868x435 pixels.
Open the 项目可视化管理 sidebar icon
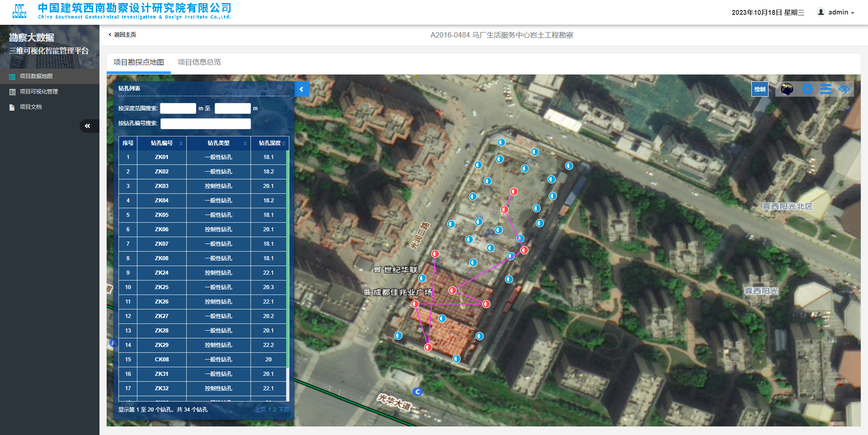12,92
